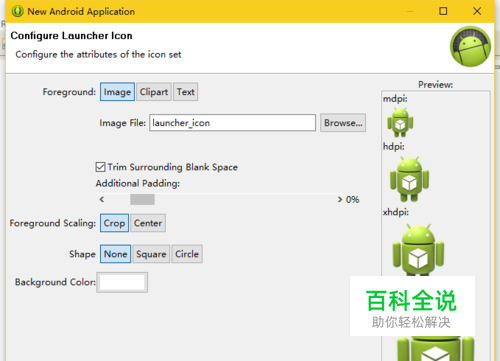Image resolution: width=500 pixels, height=361 pixels.
Task: Choose Crop foreground scaling
Action: coord(114,223)
